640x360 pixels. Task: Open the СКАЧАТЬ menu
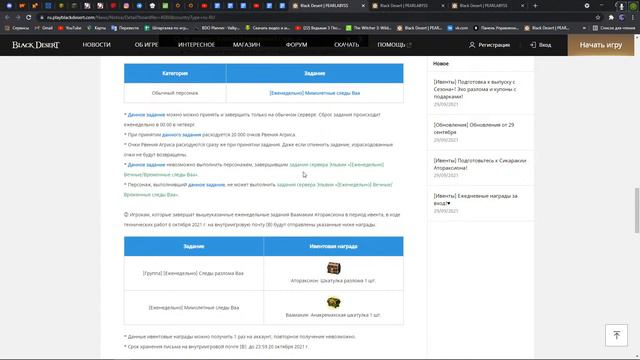pyautogui.click(x=347, y=45)
